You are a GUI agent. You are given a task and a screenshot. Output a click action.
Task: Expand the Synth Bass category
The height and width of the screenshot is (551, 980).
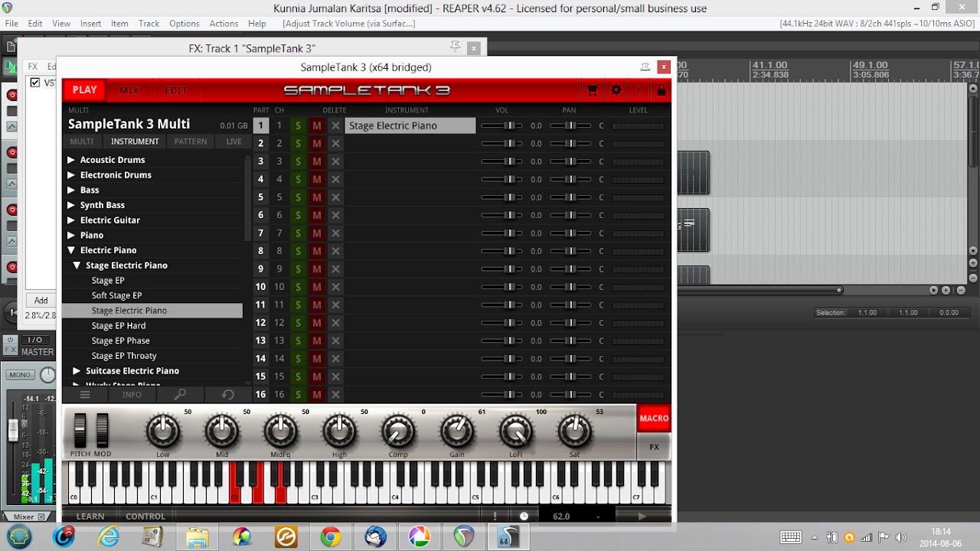(x=71, y=205)
